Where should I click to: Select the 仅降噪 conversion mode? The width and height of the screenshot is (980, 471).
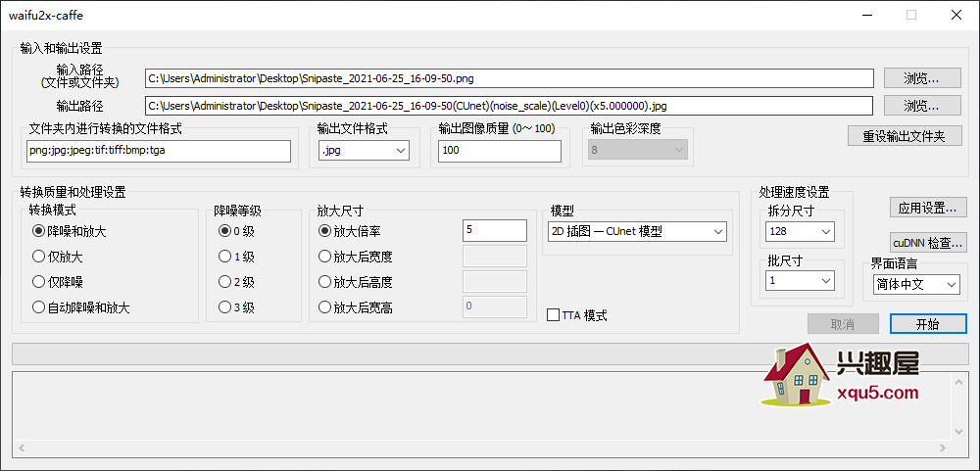(x=58, y=282)
